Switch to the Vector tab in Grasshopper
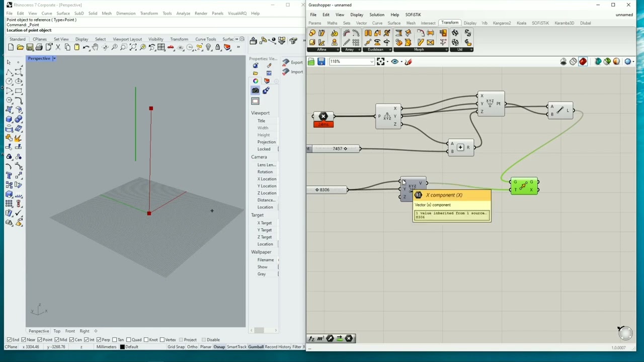Image resolution: width=644 pixels, height=362 pixels. (361, 23)
